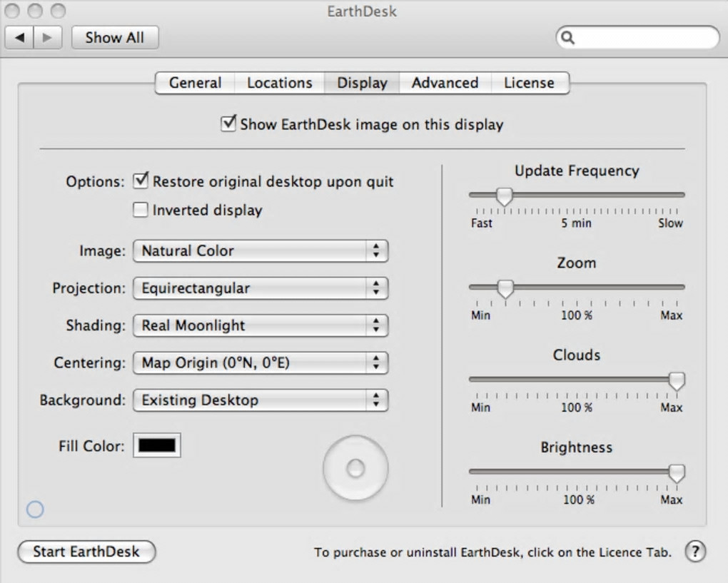This screenshot has height=583, width=728.
Task: Expand the Background Existing Desktop dropdown
Action: [261, 400]
